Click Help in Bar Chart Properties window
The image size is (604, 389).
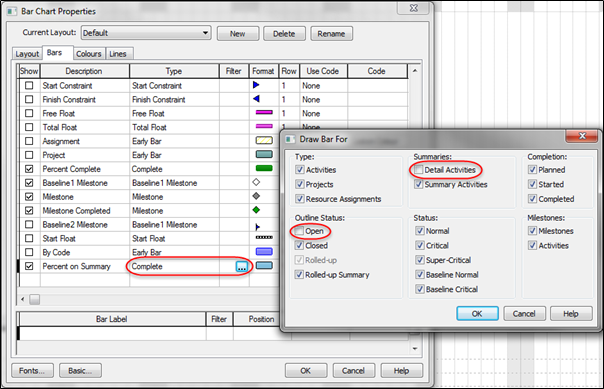(401, 371)
